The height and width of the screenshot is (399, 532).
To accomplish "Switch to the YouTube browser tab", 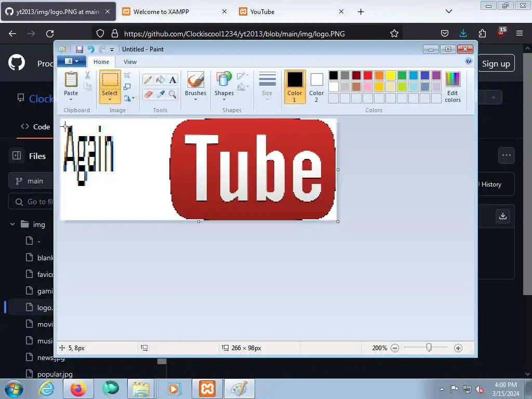I will (291, 11).
